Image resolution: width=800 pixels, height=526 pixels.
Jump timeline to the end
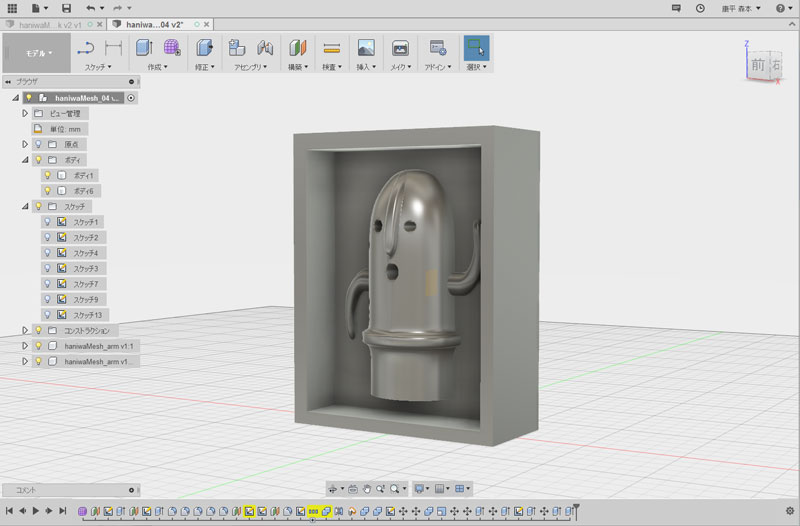[62, 511]
